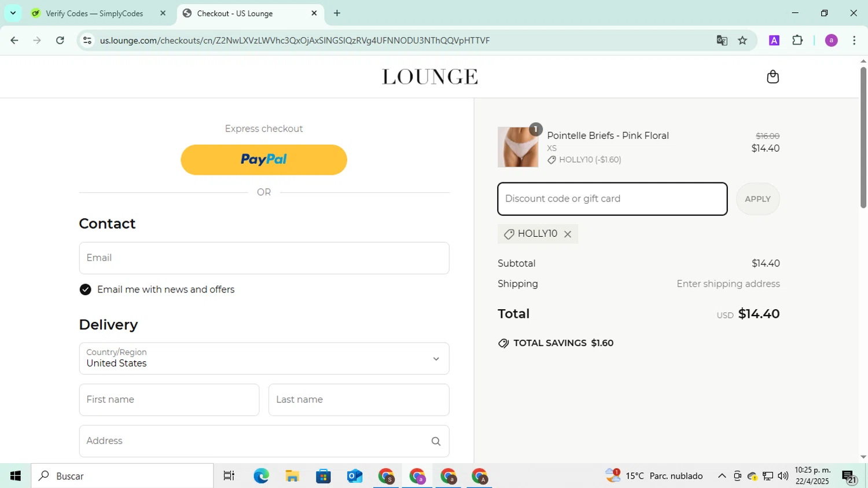Open the volume speaker icon
868x488 pixels.
[783, 476]
